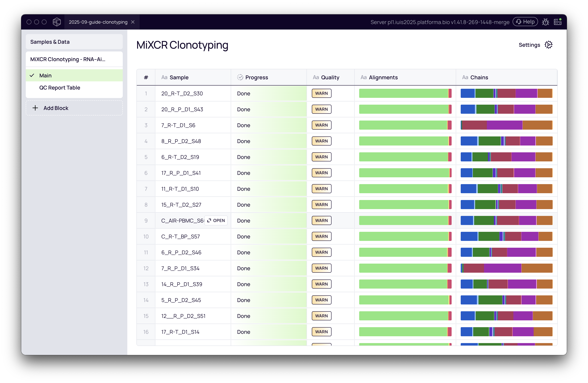Select the 2025-09-guide-clonotyping project tab
This screenshot has width=588, height=383.
coord(98,22)
